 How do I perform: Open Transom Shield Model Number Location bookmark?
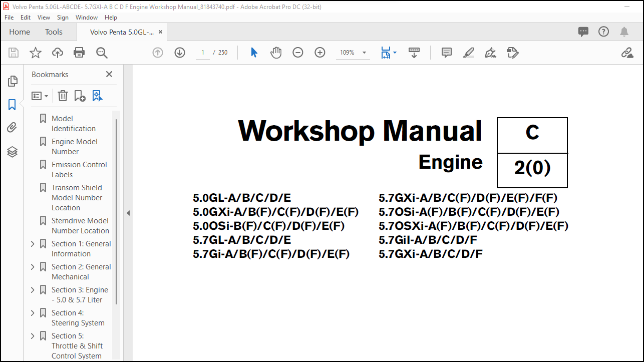pos(77,198)
